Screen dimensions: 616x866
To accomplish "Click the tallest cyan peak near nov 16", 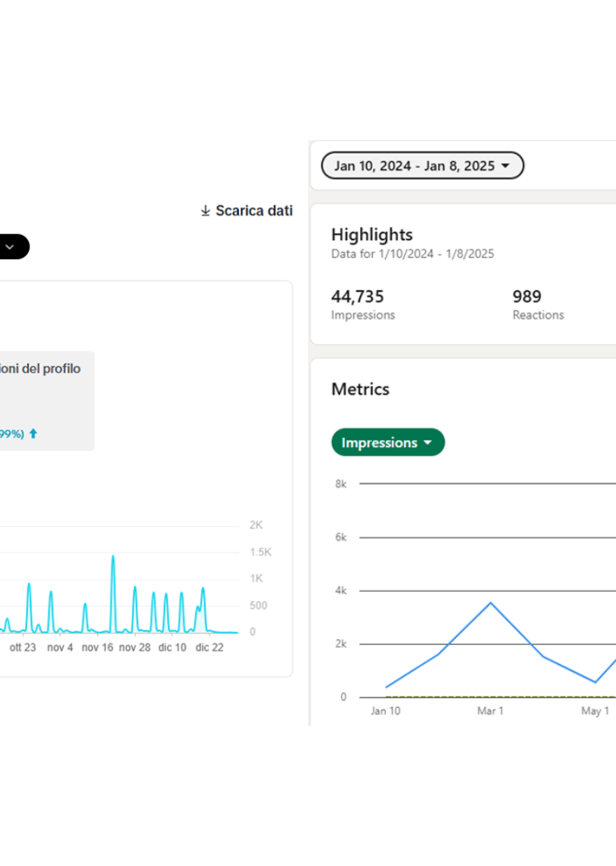I will pos(113,556).
